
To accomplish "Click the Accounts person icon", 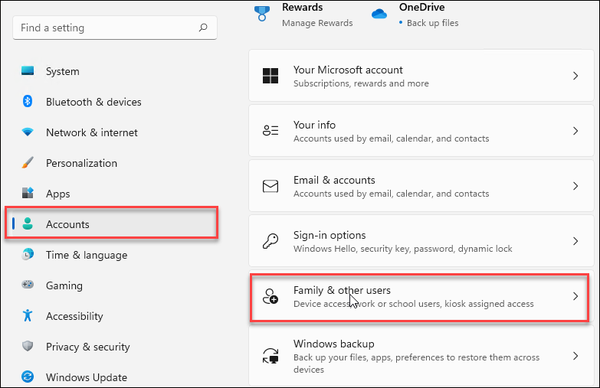I will click(x=28, y=223).
